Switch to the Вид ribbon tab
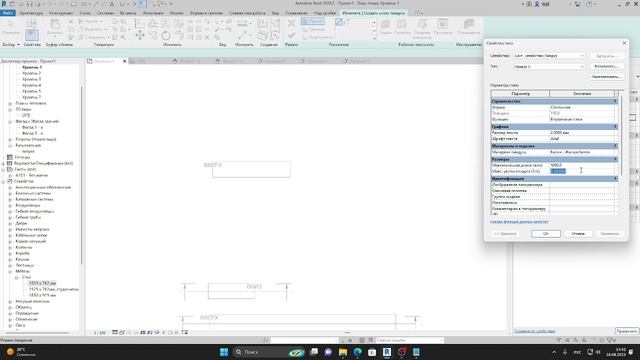 click(x=276, y=13)
